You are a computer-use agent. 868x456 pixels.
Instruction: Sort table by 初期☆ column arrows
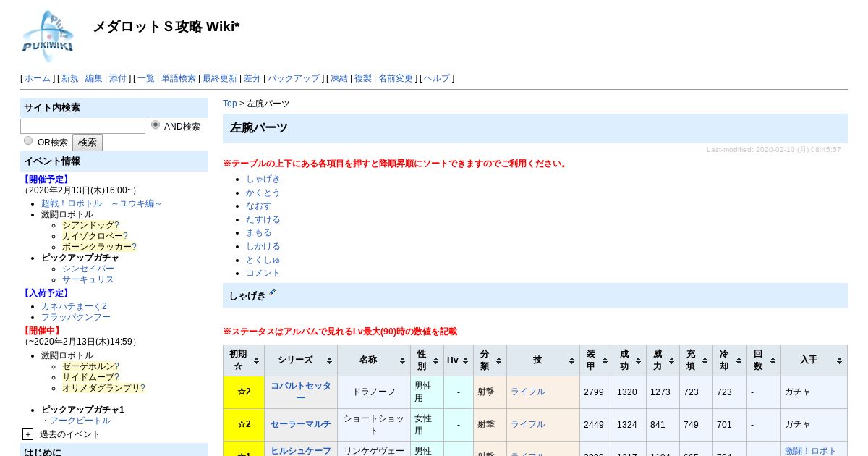pos(256,360)
